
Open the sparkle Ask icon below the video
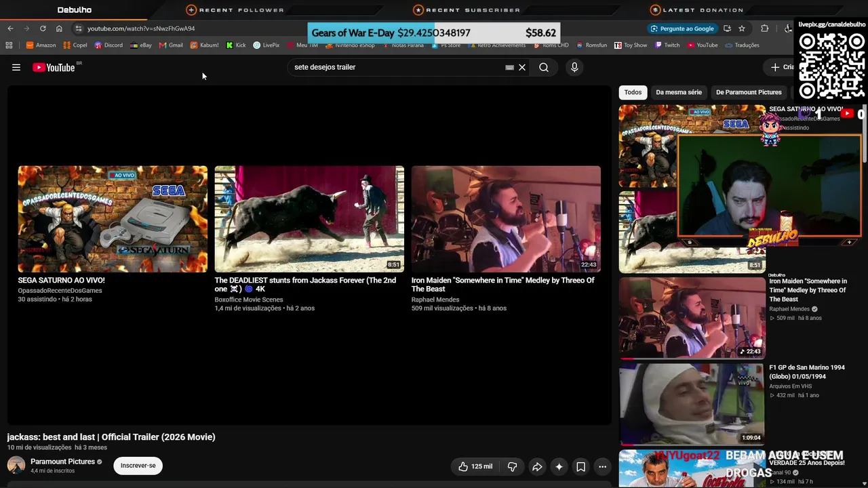pyautogui.click(x=559, y=466)
